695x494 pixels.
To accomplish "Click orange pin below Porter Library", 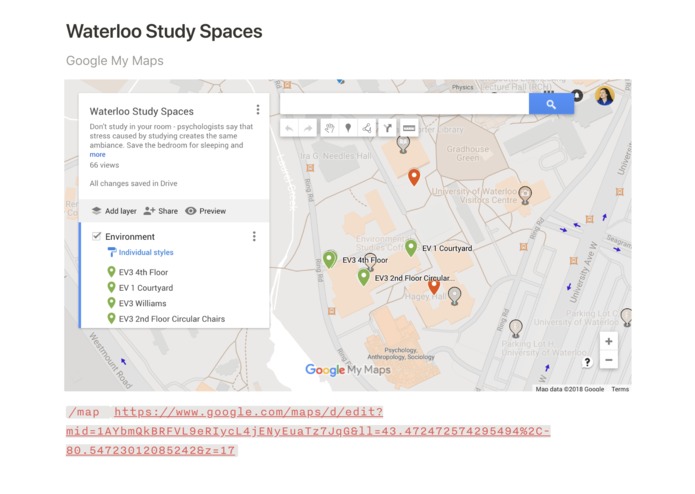I will coord(414,177).
